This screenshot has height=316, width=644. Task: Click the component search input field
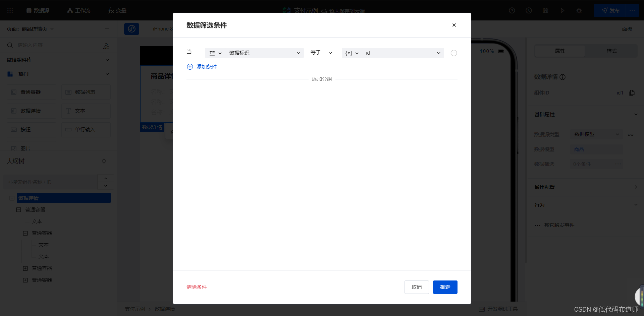tap(54, 45)
